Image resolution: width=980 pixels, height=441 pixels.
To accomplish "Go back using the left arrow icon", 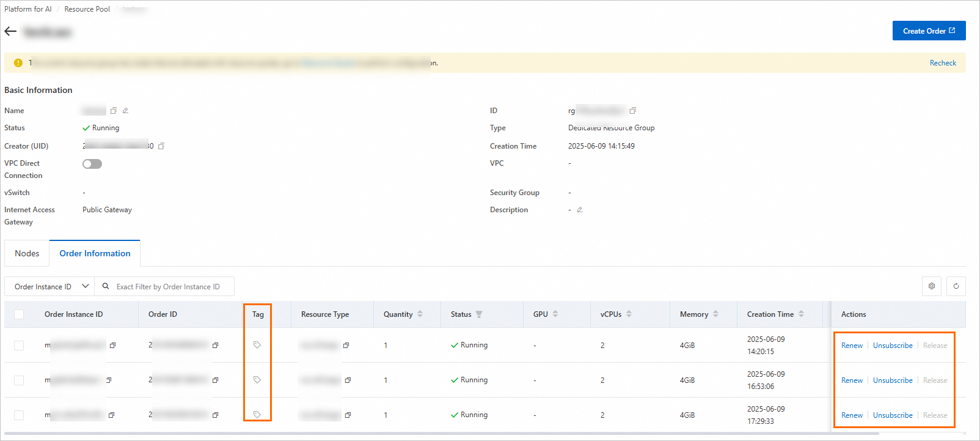I will click(10, 31).
